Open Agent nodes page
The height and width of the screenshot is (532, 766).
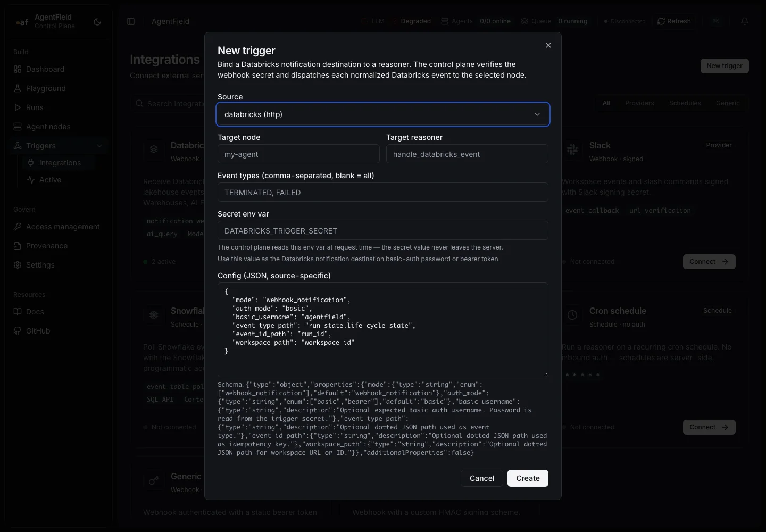[x=48, y=127]
